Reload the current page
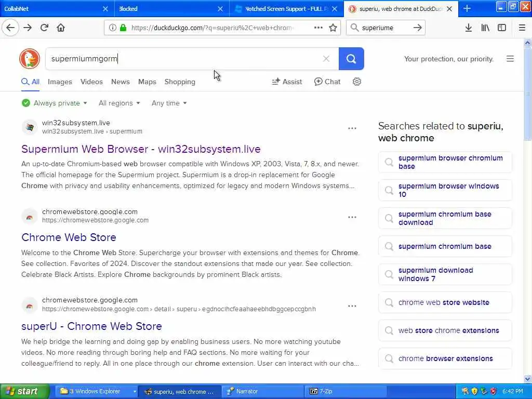This screenshot has height=399, width=532. pos(44,28)
